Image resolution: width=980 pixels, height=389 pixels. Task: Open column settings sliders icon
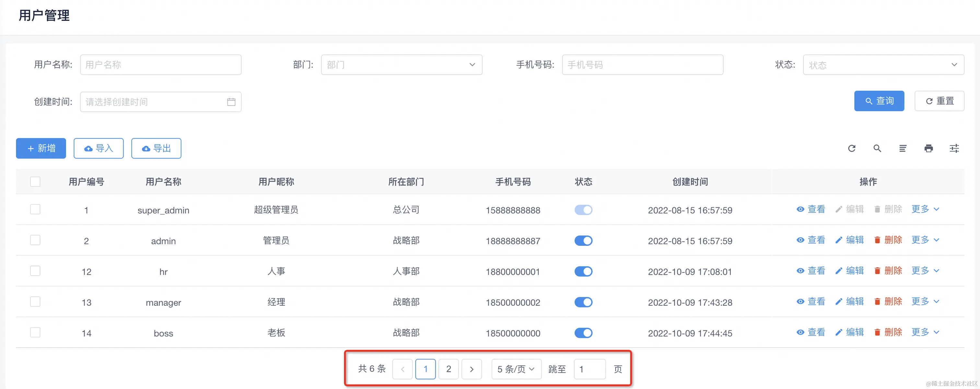tap(954, 148)
